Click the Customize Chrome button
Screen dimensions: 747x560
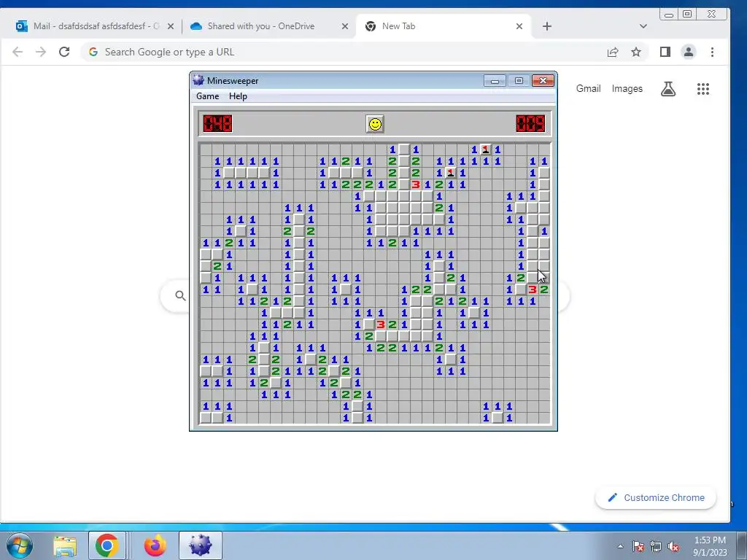pyautogui.click(x=656, y=497)
